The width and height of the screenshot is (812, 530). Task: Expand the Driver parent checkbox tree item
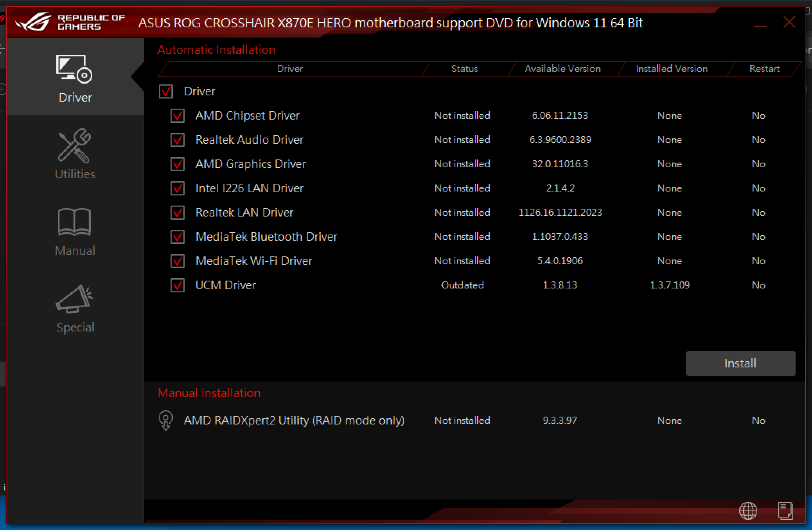201,91
